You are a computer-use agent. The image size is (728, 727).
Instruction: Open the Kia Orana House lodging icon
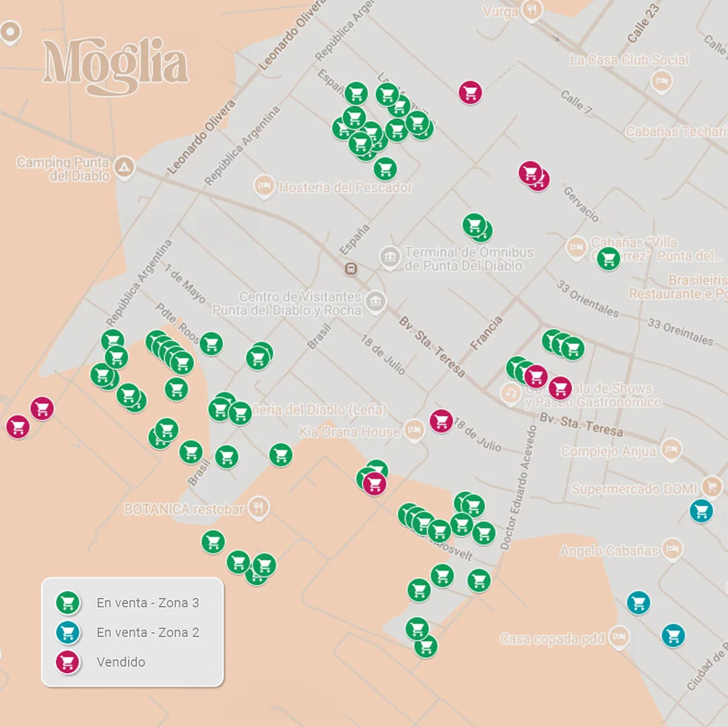point(414,430)
